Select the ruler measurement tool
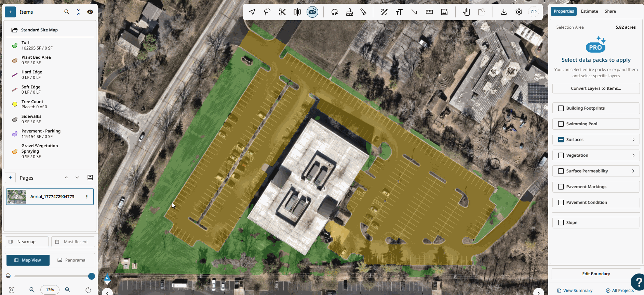Viewport: 644px width, 295px height. (429, 12)
